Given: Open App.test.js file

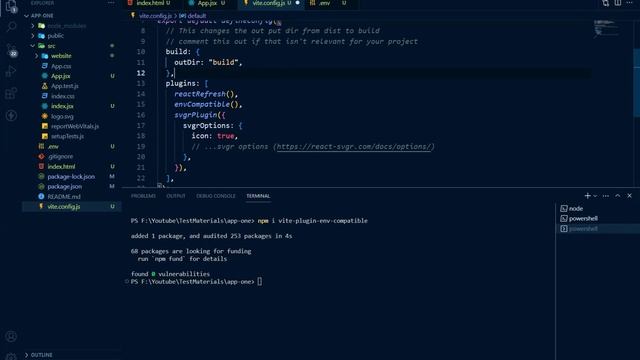Looking at the screenshot, I should pyautogui.click(x=64, y=86).
